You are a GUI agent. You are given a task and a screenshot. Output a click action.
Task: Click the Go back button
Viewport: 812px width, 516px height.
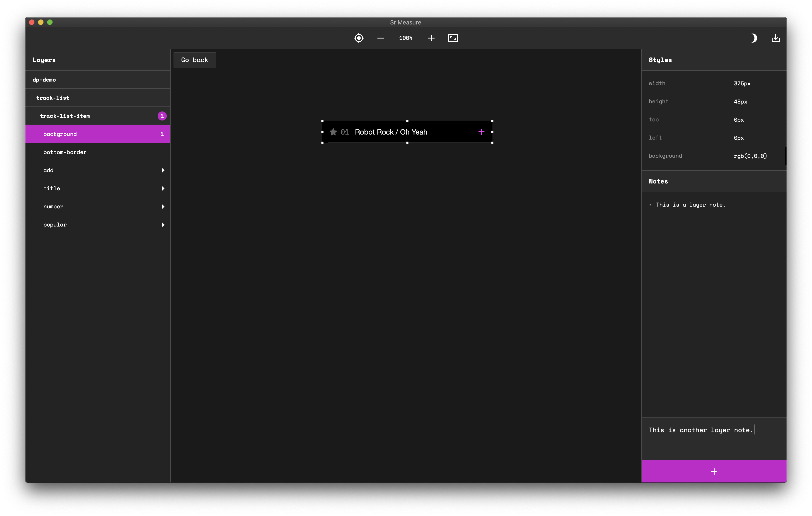pyautogui.click(x=195, y=60)
